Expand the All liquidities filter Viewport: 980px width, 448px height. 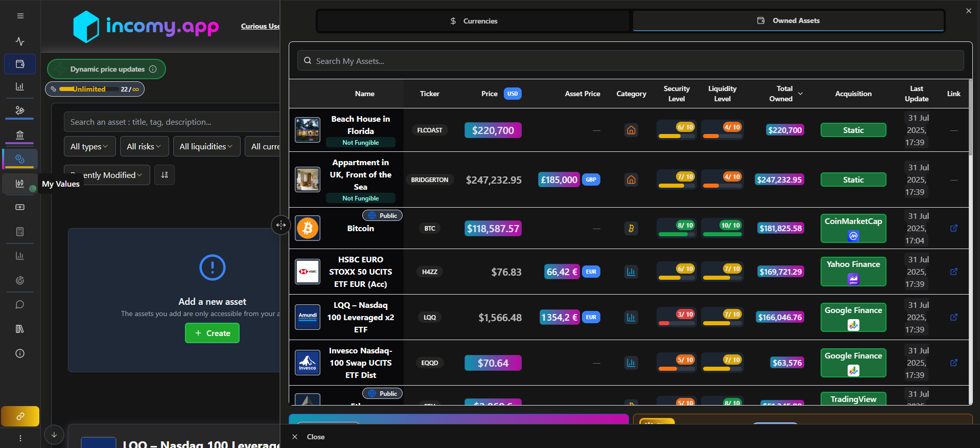point(206,146)
